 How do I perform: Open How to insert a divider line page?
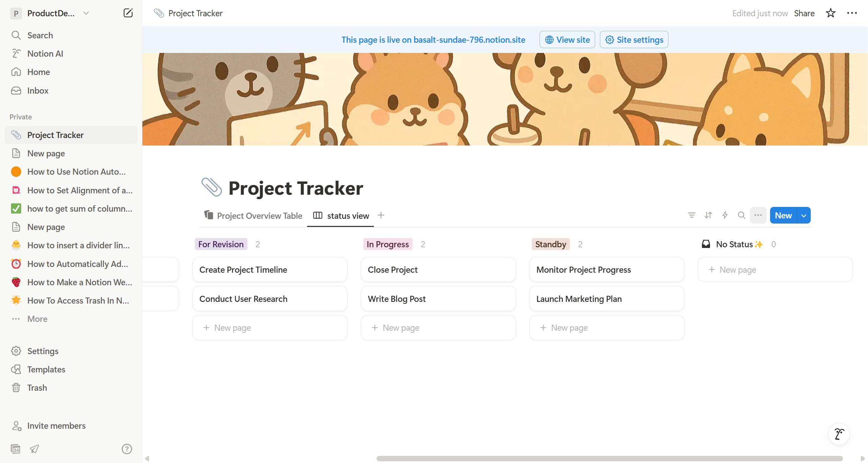coord(71,245)
